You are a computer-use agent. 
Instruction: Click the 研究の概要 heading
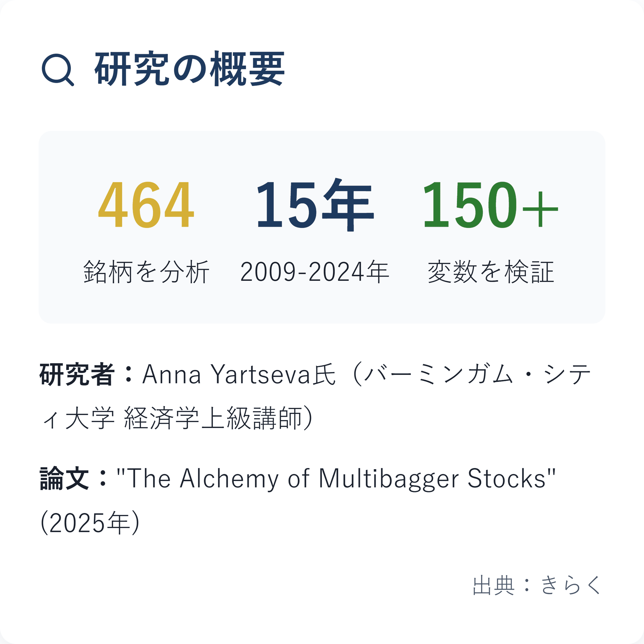(x=189, y=69)
